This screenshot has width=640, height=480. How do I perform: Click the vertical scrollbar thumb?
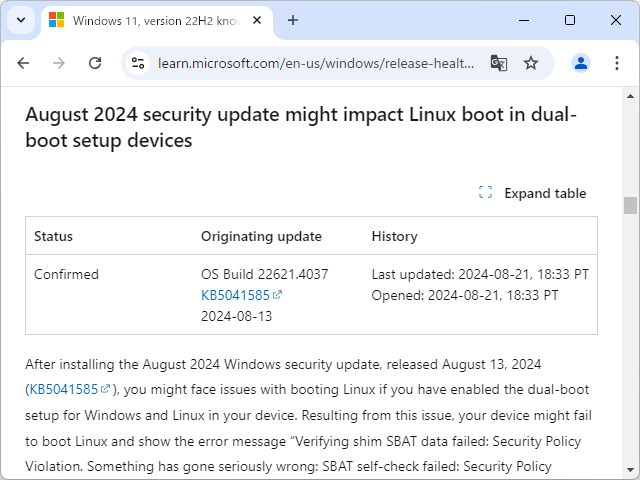click(x=630, y=205)
